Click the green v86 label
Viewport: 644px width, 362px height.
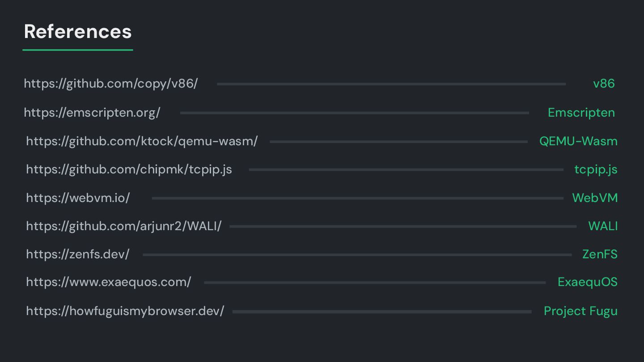click(604, 84)
